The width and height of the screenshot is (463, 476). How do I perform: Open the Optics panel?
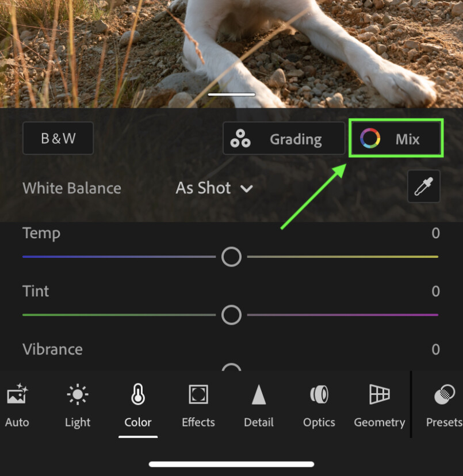pos(319,405)
